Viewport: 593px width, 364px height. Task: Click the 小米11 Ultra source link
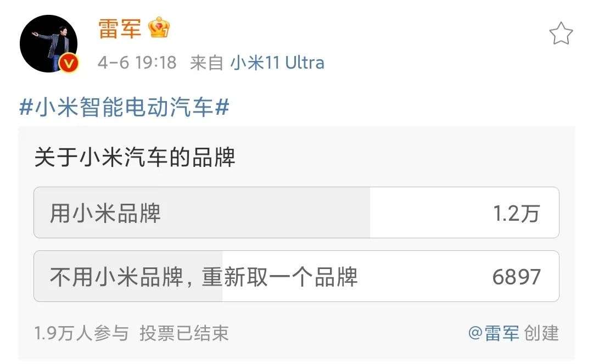[277, 63]
